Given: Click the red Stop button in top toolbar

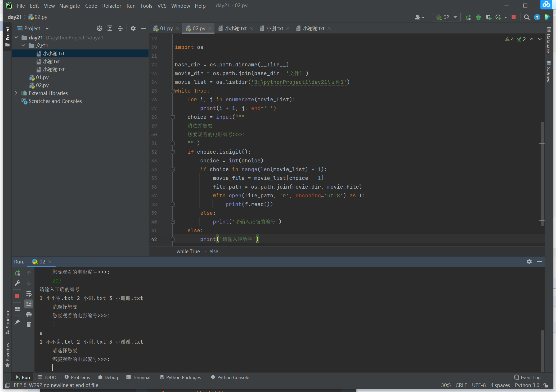Looking at the screenshot, I should (x=514, y=17).
